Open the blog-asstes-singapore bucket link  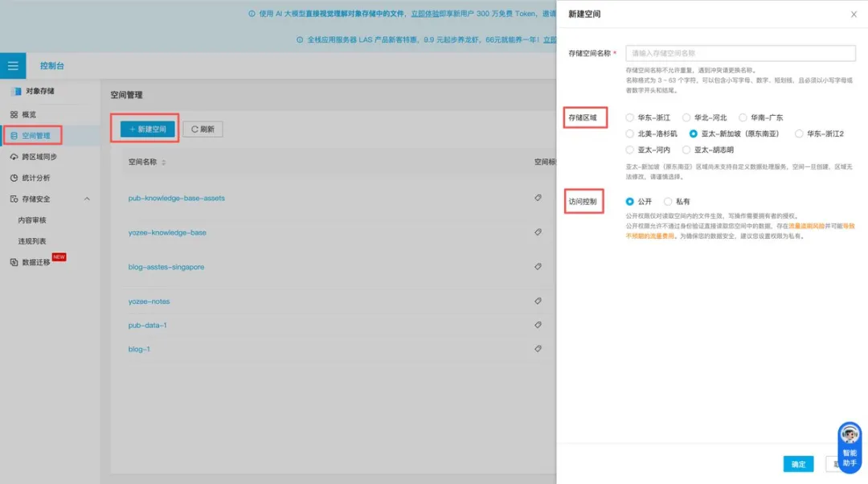(166, 267)
